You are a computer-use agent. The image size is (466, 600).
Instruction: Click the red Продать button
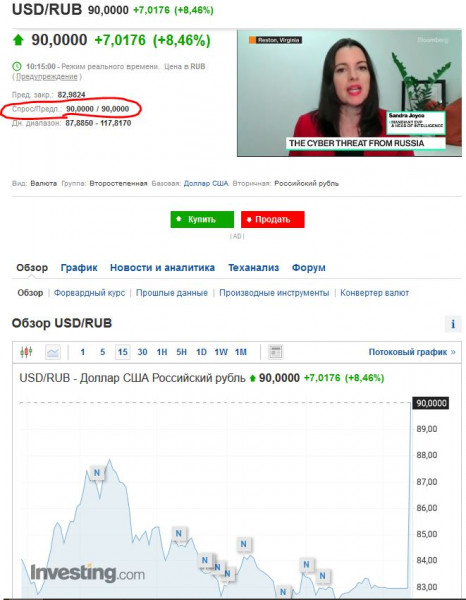(272, 219)
